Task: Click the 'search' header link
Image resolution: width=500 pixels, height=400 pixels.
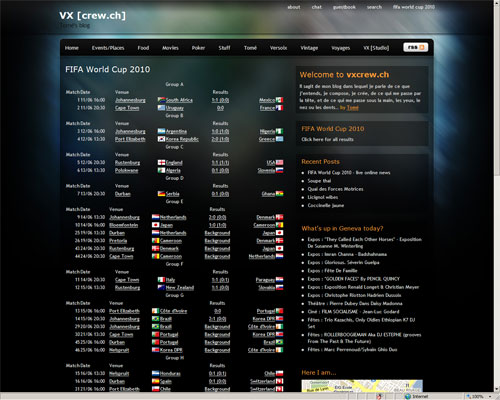Action: pyautogui.click(x=374, y=7)
